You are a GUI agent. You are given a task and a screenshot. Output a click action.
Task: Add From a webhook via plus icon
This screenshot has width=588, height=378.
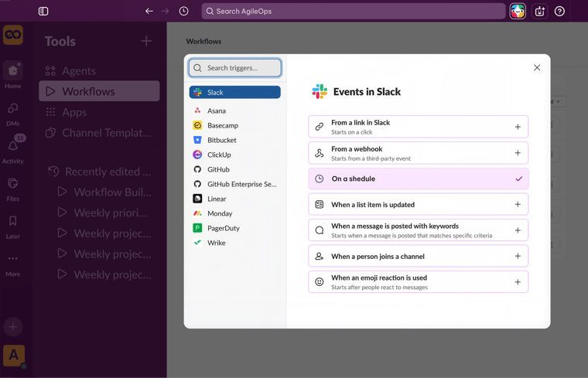(518, 153)
